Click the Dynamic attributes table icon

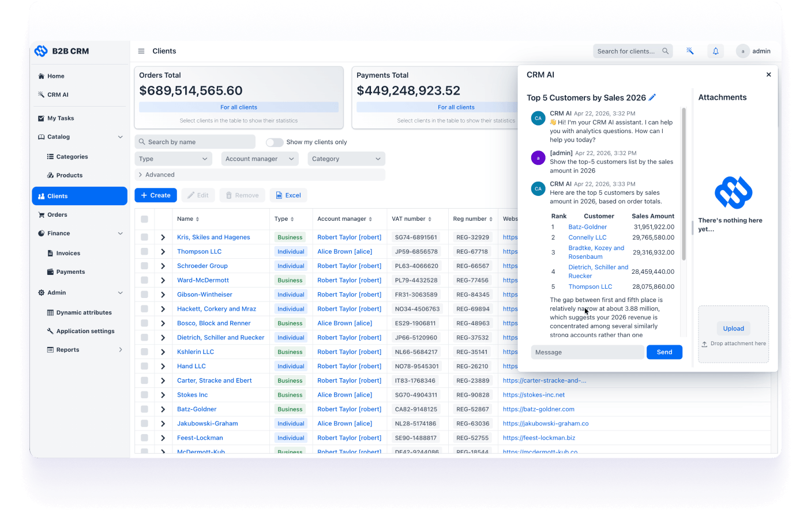(x=50, y=312)
